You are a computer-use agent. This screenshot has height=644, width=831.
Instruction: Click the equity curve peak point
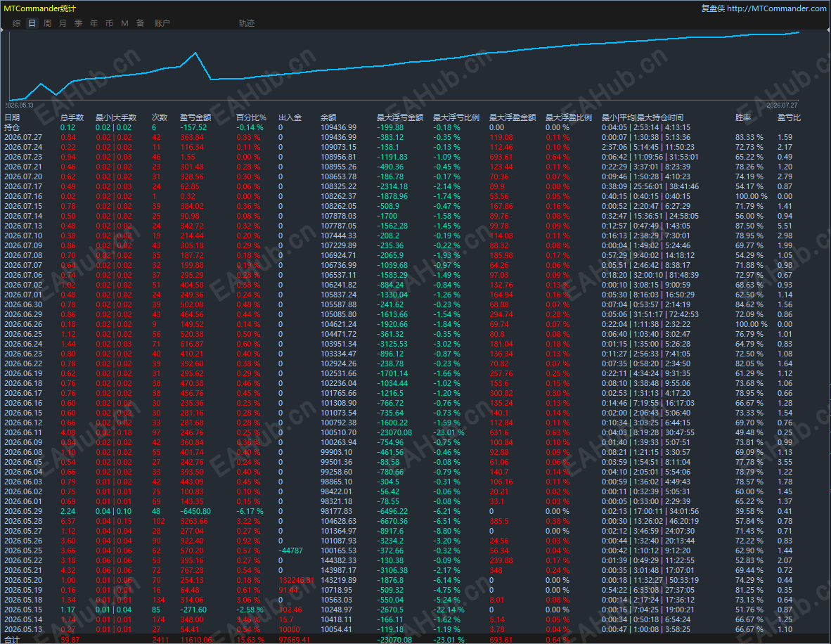pos(195,53)
